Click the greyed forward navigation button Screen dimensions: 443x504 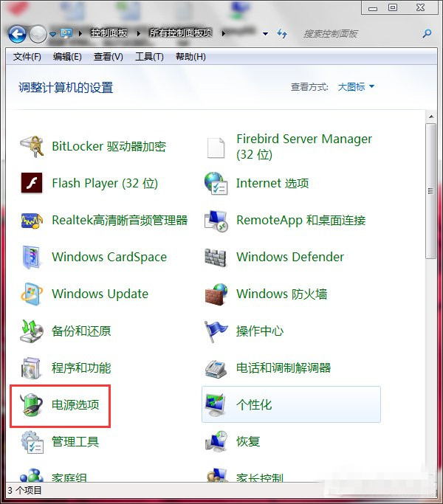pos(38,34)
